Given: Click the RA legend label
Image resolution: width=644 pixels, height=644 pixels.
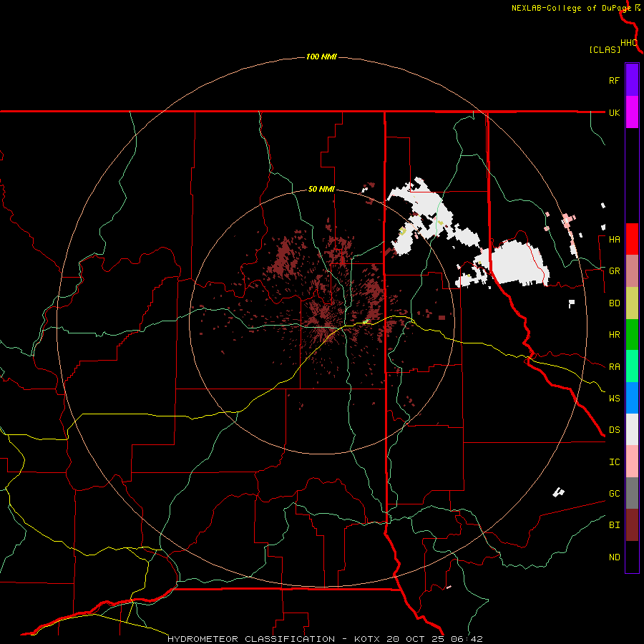Looking at the screenshot, I should pos(614,367).
